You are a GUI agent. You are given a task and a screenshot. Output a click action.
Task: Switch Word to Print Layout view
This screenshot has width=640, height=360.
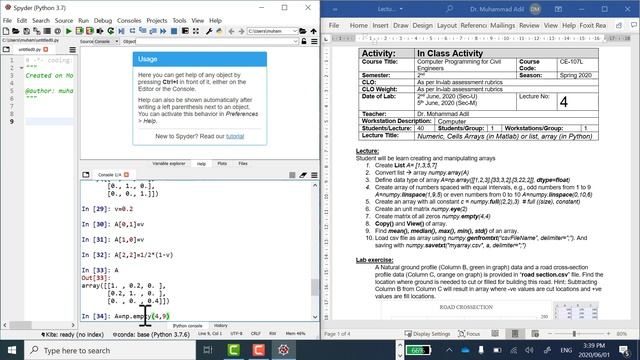click(x=515, y=334)
